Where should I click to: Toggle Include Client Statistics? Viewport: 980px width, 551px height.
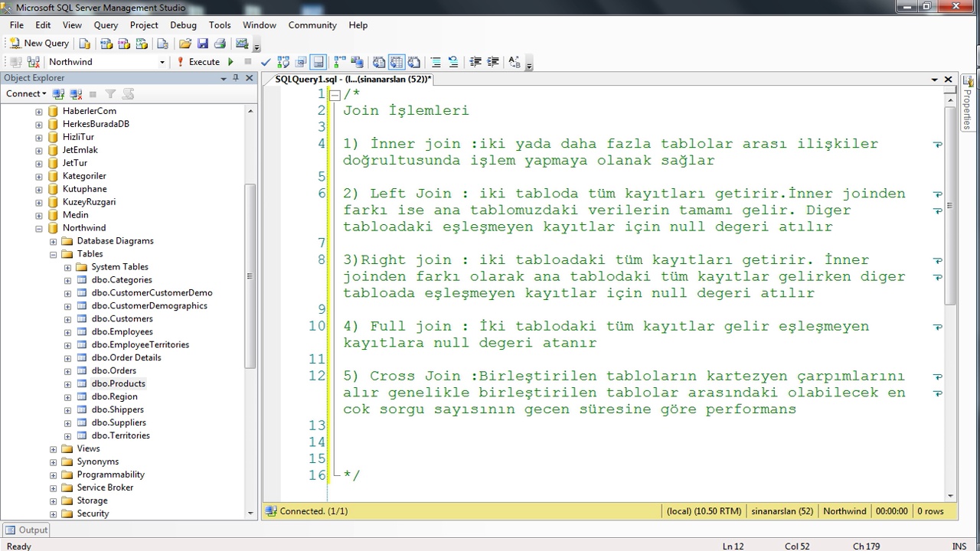click(x=358, y=62)
